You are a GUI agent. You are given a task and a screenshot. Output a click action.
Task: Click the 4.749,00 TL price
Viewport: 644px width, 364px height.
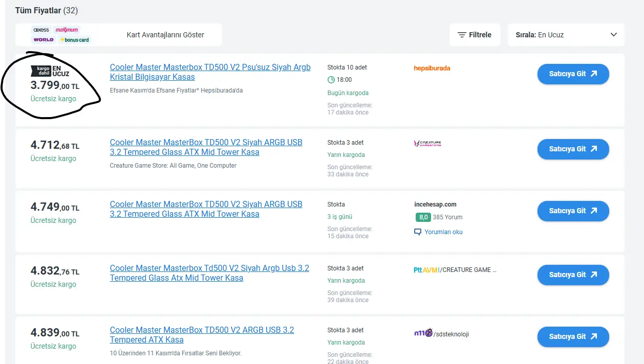pos(55,208)
